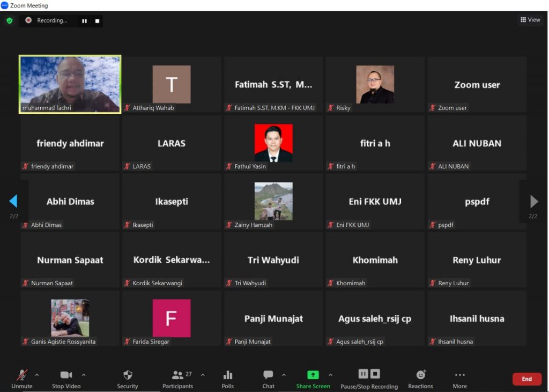The height and width of the screenshot is (392, 549).
Task: Click the 'Fatimah S.ST, M.KM - FKK UMJ' name label
Action: 274,108
